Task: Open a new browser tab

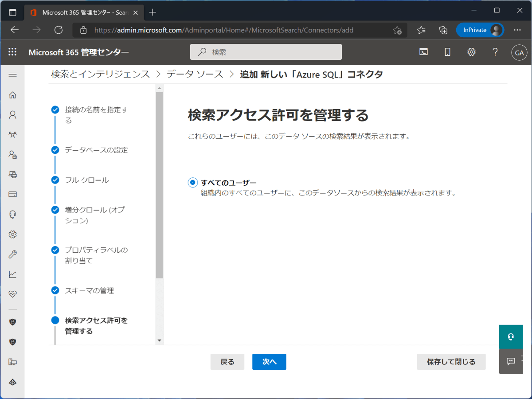Action: click(153, 12)
